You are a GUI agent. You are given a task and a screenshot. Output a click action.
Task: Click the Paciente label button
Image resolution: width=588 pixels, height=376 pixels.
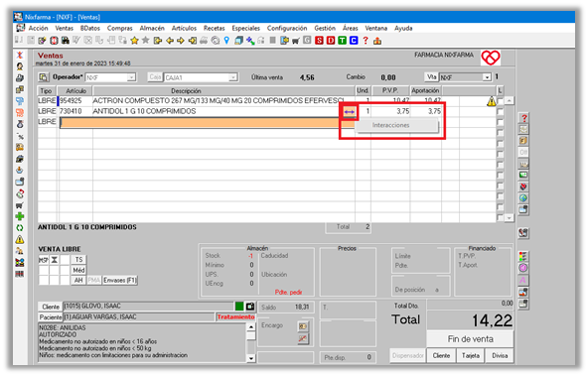(51, 317)
